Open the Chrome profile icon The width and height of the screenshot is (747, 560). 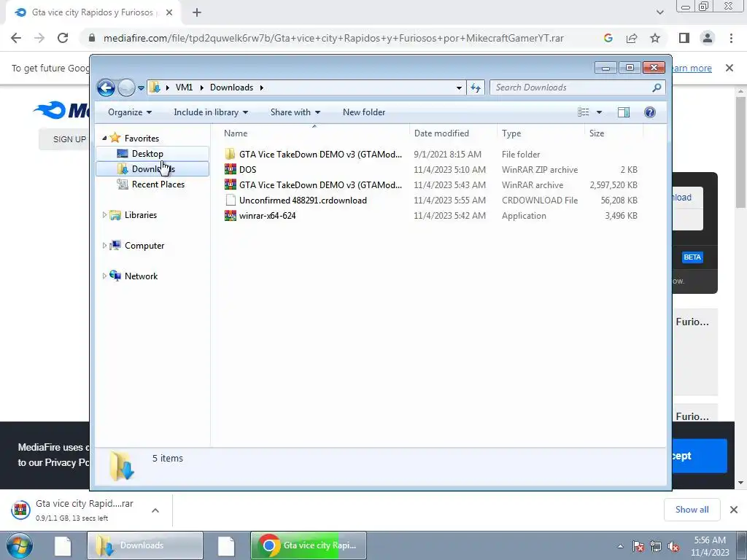(708, 38)
